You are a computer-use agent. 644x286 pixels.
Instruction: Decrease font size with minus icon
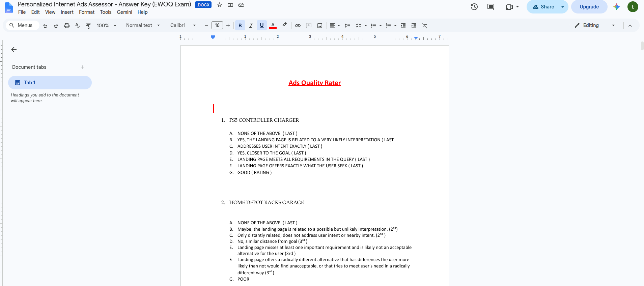click(x=206, y=25)
